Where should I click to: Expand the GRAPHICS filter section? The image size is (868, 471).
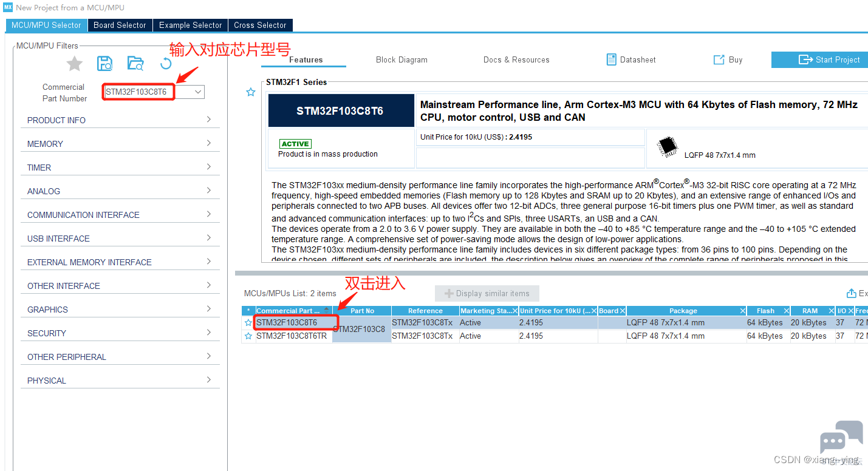click(120, 310)
